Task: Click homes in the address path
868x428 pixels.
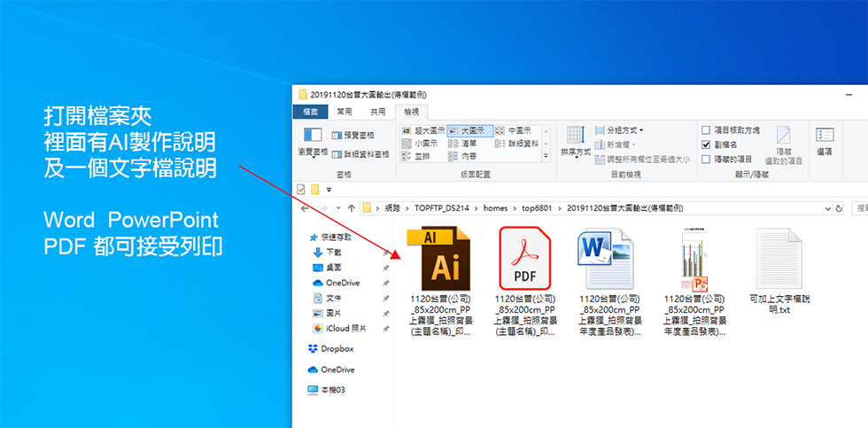Action: coord(497,208)
